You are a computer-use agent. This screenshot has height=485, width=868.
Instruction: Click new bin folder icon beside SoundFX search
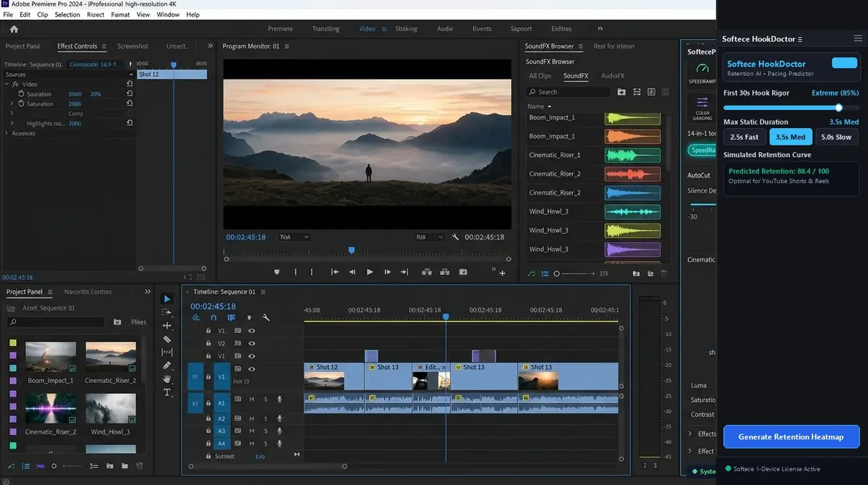[621, 92]
